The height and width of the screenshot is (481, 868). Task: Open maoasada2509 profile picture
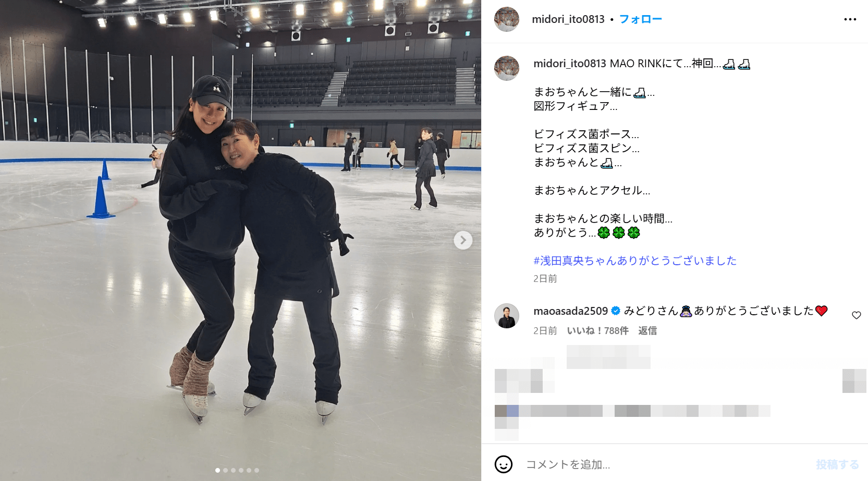[507, 316]
